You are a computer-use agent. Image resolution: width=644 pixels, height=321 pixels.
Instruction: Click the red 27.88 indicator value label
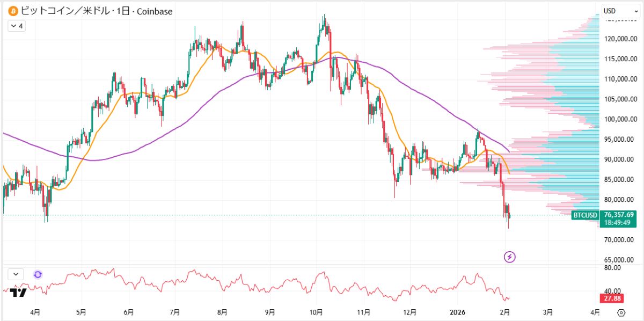click(x=611, y=298)
